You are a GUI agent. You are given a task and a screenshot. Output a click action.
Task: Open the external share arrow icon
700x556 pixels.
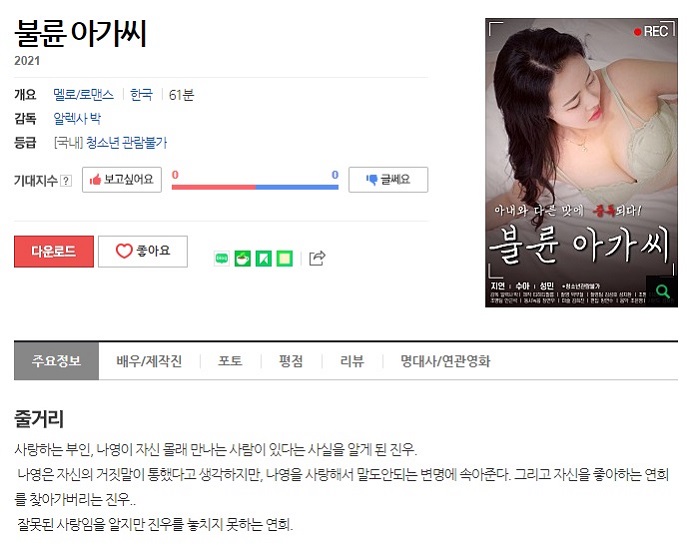(x=317, y=258)
